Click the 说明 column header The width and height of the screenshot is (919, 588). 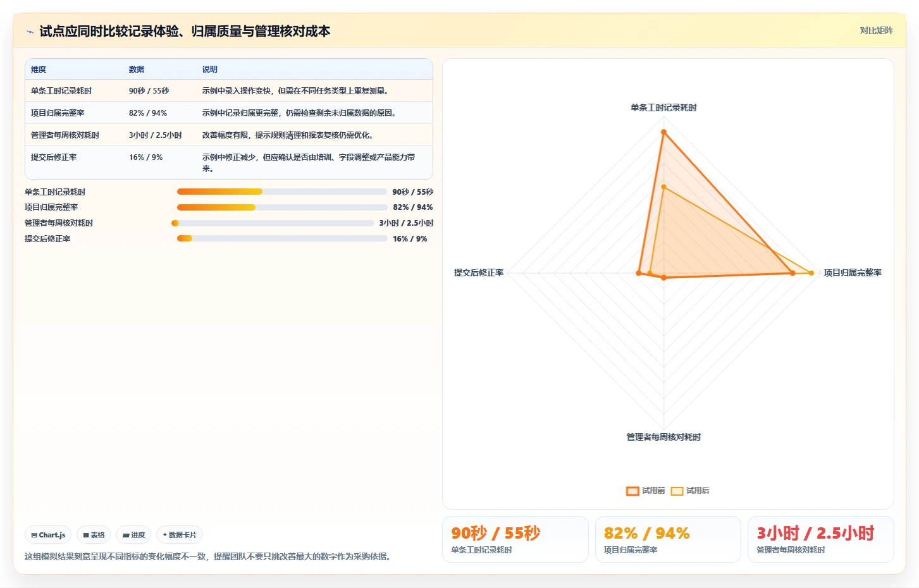pos(210,70)
